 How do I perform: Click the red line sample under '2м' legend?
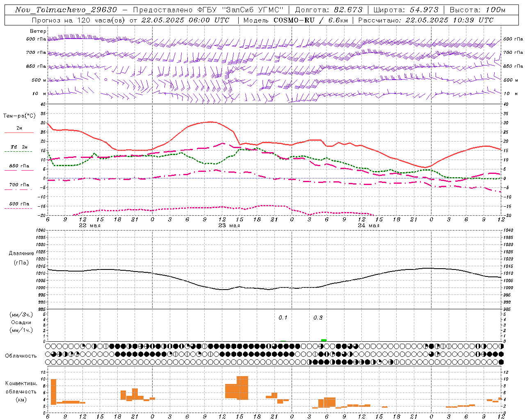(19, 132)
